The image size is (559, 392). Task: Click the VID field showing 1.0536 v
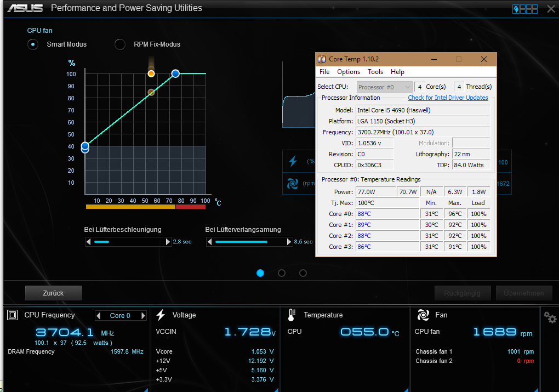pos(375,143)
